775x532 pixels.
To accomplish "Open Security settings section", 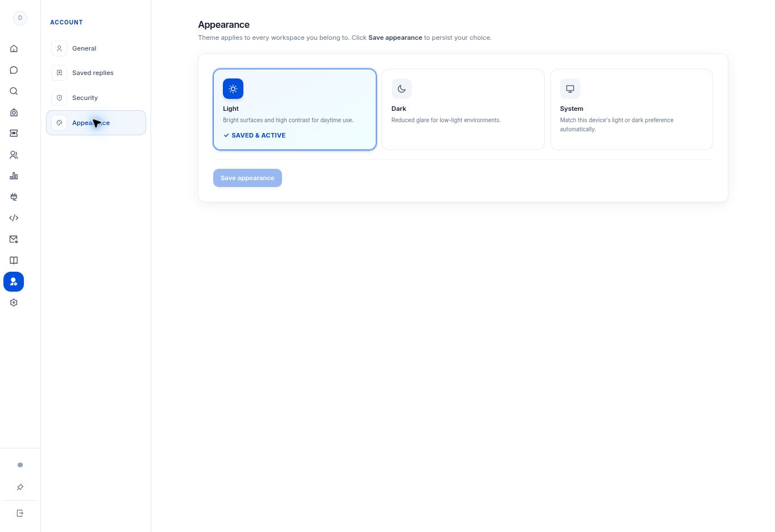I will [x=96, y=98].
